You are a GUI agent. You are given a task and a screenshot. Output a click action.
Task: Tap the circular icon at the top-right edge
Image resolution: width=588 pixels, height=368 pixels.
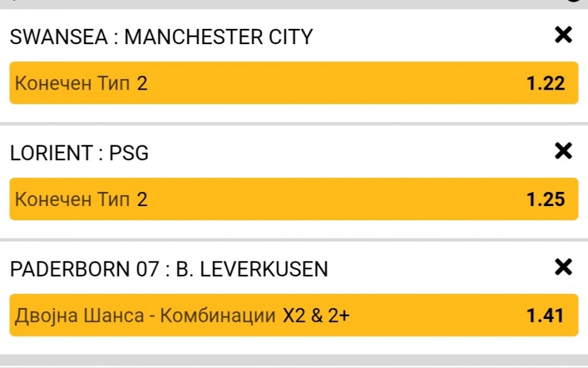click(x=573, y=2)
